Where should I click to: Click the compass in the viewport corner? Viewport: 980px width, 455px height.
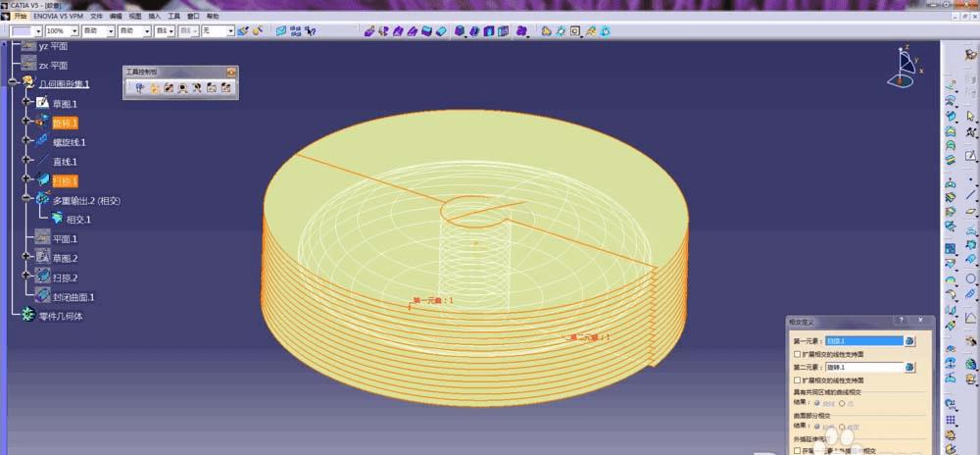[905, 67]
